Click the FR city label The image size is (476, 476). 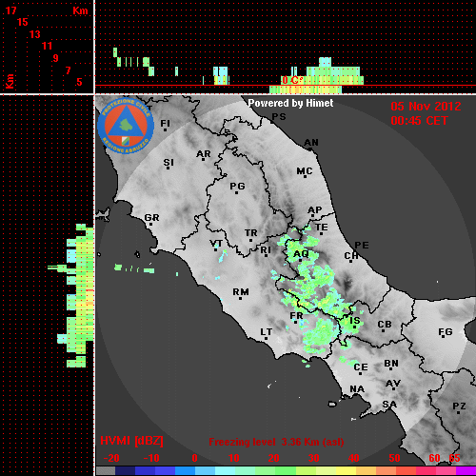296,316
